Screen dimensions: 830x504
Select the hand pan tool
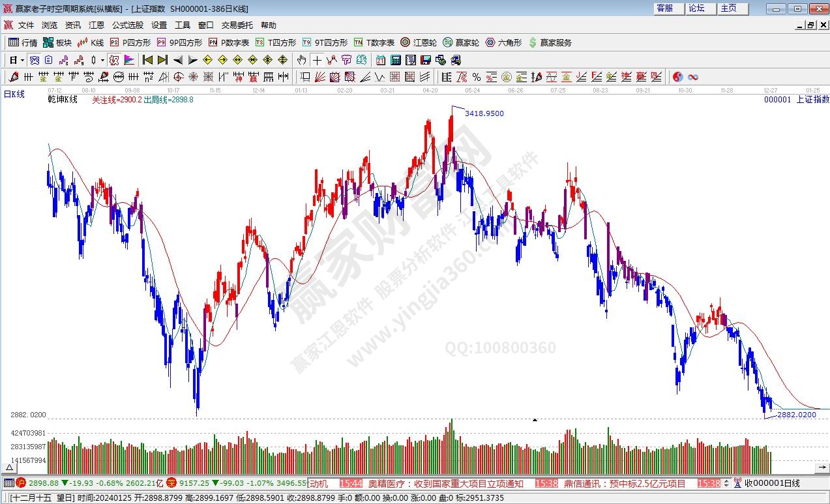pyautogui.click(x=301, y=60)
